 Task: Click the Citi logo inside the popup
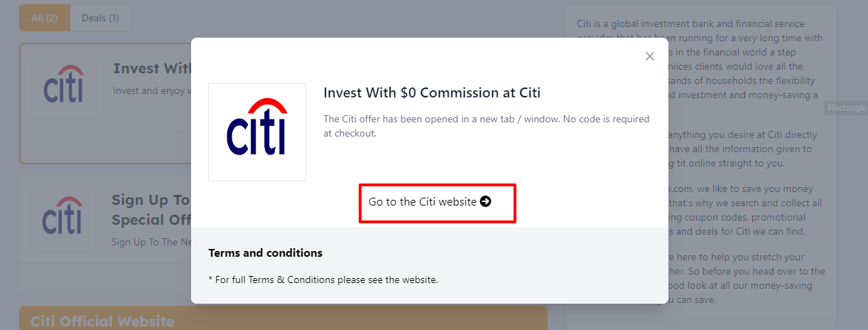tap(256, 132)
